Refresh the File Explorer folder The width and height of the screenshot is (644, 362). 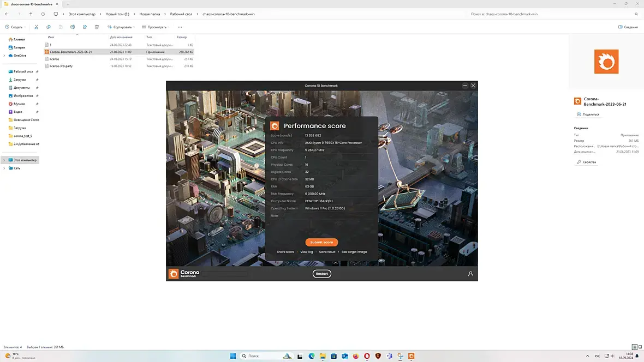click(43, 14)
